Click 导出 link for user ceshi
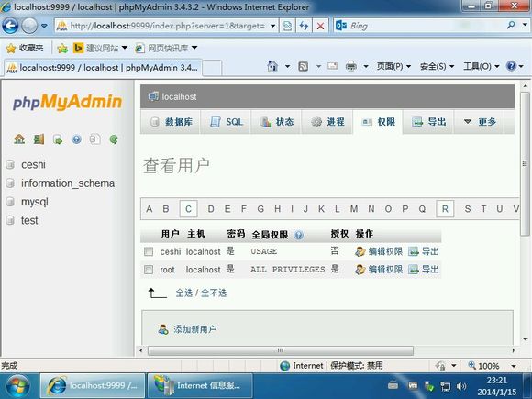 click(x=424, y=251)
